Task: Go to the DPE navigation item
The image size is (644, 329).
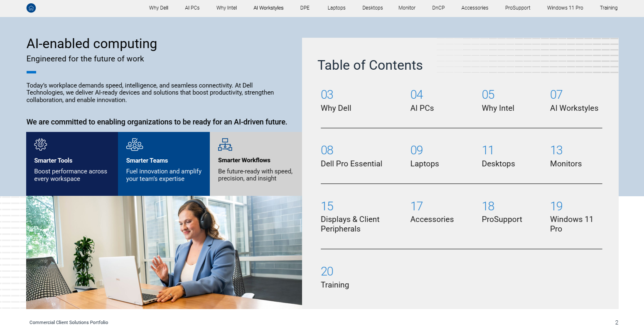Action: coord(305,8)
